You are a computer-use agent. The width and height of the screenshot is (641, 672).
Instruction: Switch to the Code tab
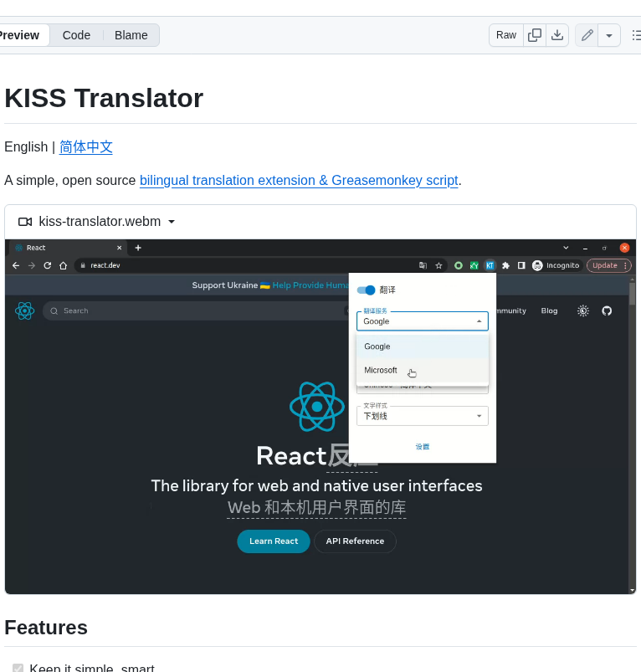76,35
